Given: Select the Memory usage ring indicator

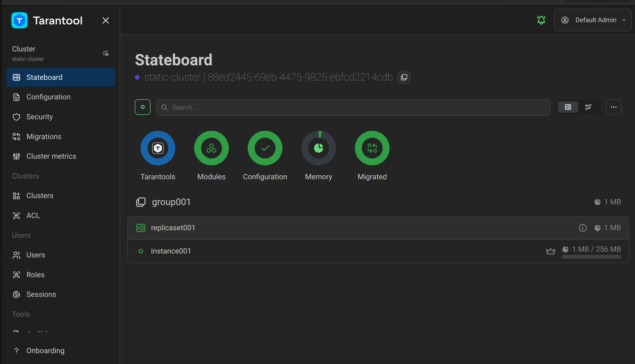Looking at the screenshot, I should coord(318,148).
